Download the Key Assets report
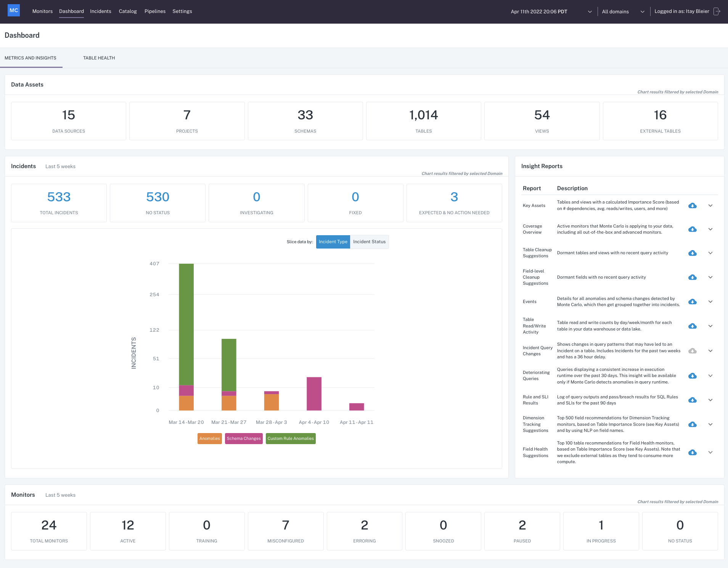Image resolution: width=728 pixels, height=568 pixels. click(x=693, y=205)
